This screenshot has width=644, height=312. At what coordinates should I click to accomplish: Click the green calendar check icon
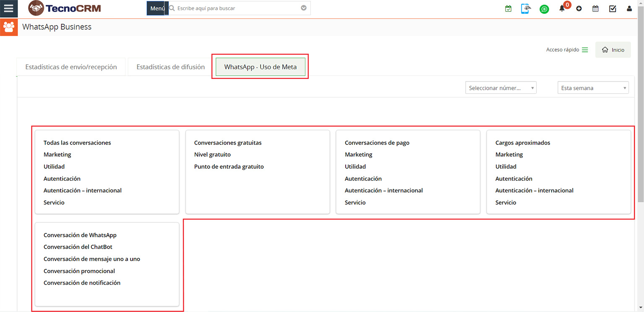click(508, 8)
